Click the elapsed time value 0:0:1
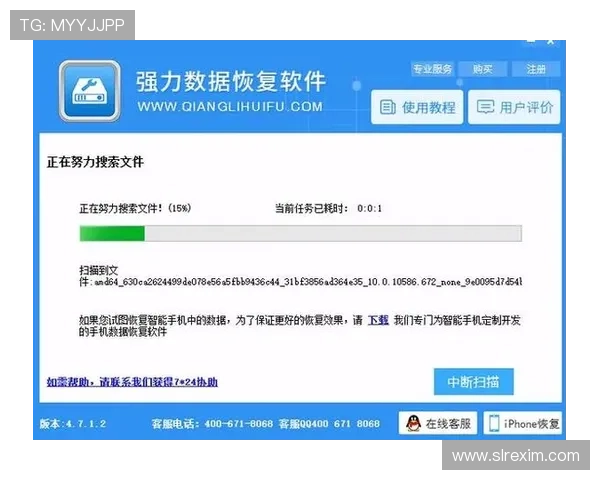Viewport: 600px width, 480px height. 369,209
